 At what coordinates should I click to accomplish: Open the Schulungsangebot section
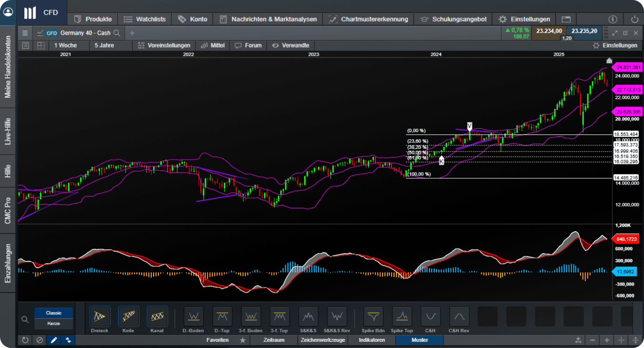pos(459,19)
